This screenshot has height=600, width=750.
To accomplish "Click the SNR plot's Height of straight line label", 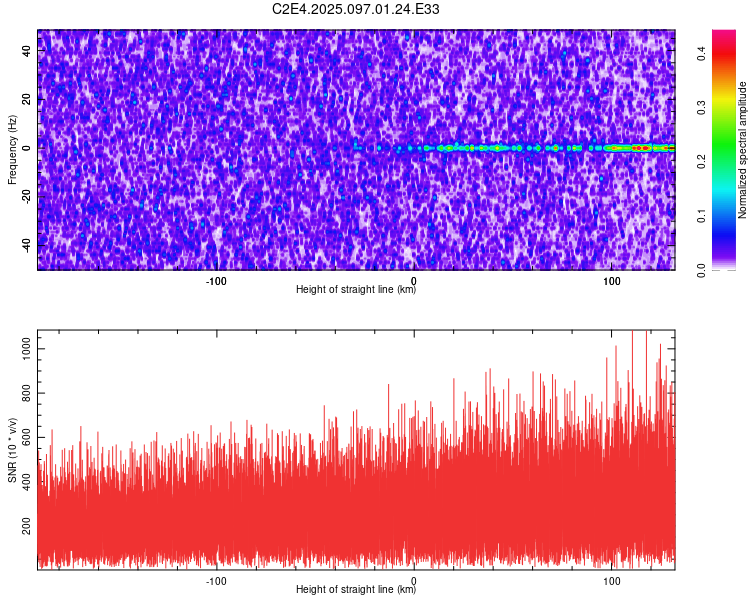I will coord(356,589).
